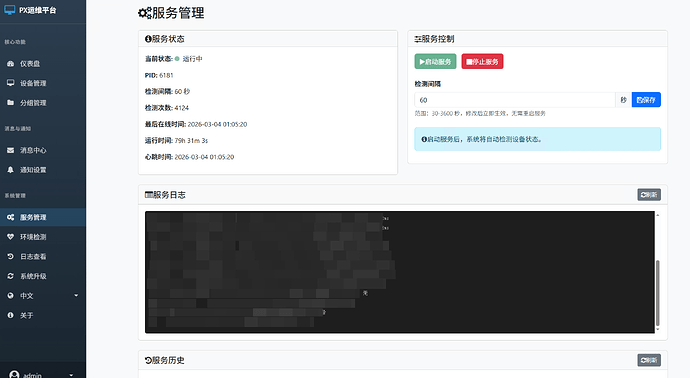Open 通知设置 notification settings

click(x=43, y=170)
